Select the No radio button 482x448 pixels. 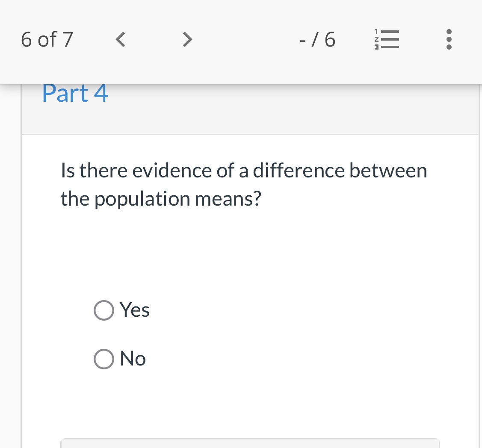(103, 359)
